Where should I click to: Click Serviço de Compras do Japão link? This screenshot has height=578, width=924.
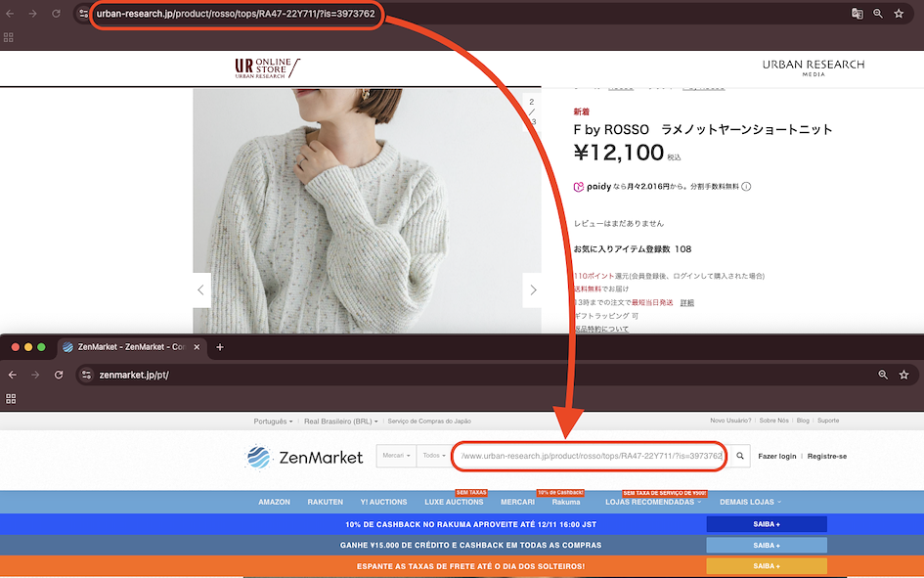[x=429, y=422]
